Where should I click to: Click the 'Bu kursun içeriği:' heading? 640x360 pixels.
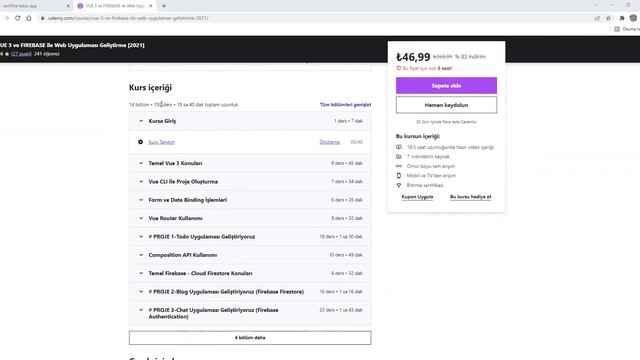[418, 136]
